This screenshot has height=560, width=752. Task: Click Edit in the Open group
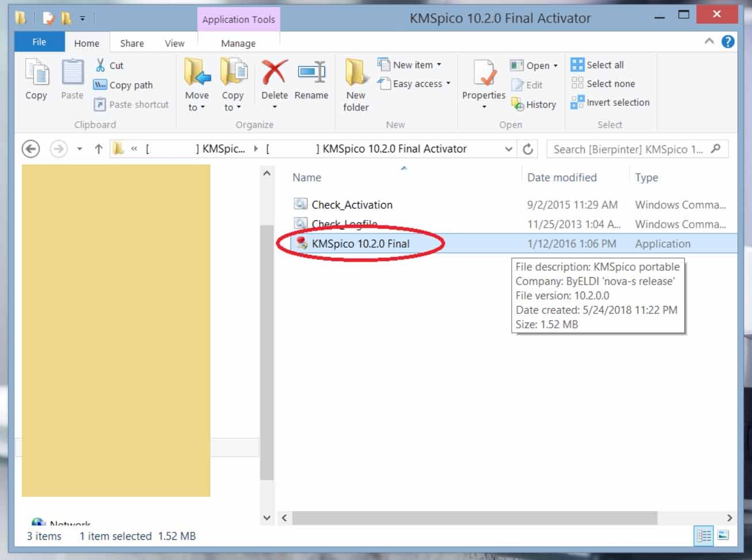(527, 85)
